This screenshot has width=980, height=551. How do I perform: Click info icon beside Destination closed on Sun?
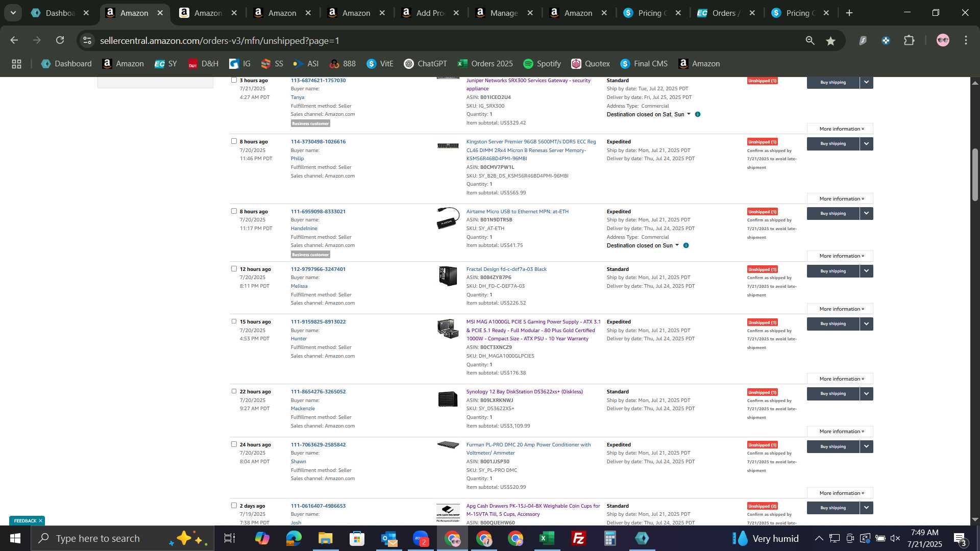[686, 245]
